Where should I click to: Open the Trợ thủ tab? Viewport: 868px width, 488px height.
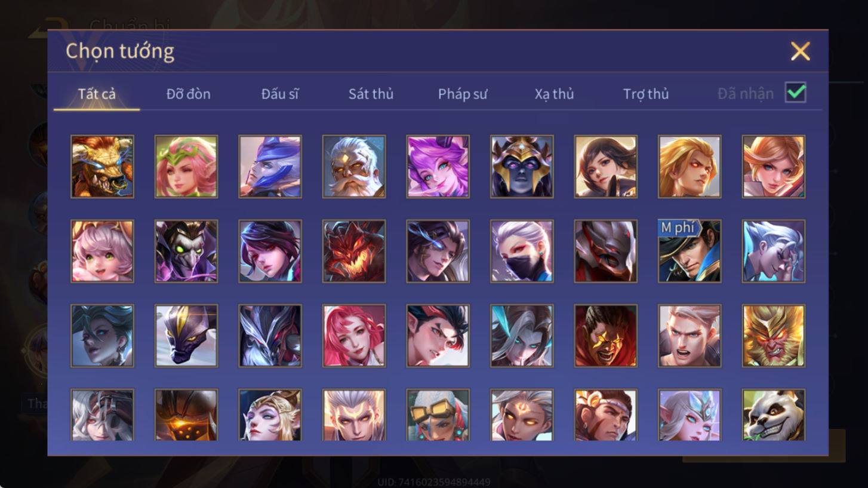646,94
